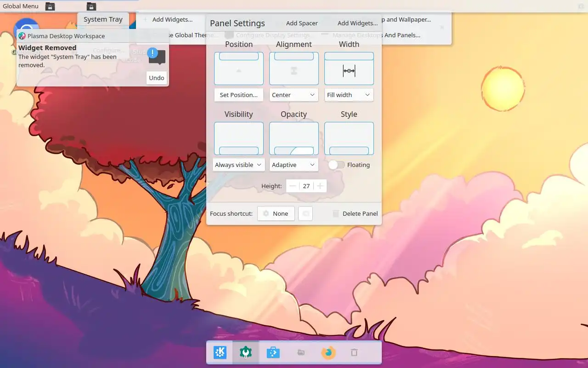Viewport: 588px width, 368px height.
Task: Click the Width preview thumbnail
Action: [349, 68]
